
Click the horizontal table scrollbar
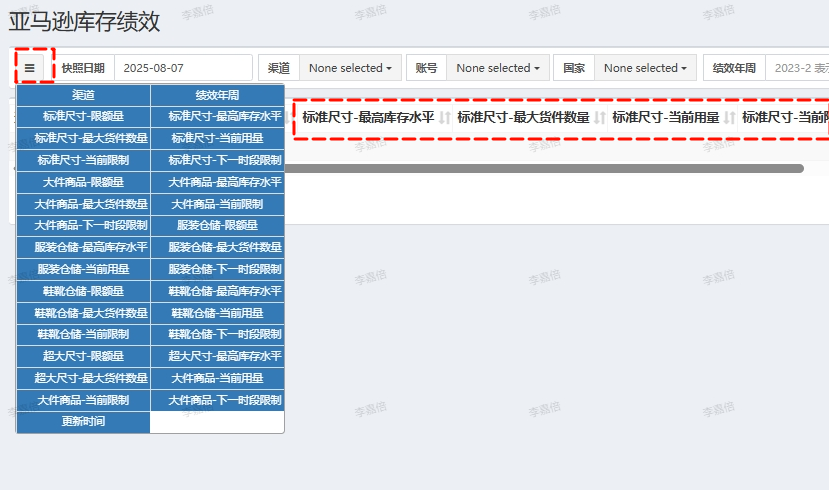pyautogui.click(x=544, y=169)
